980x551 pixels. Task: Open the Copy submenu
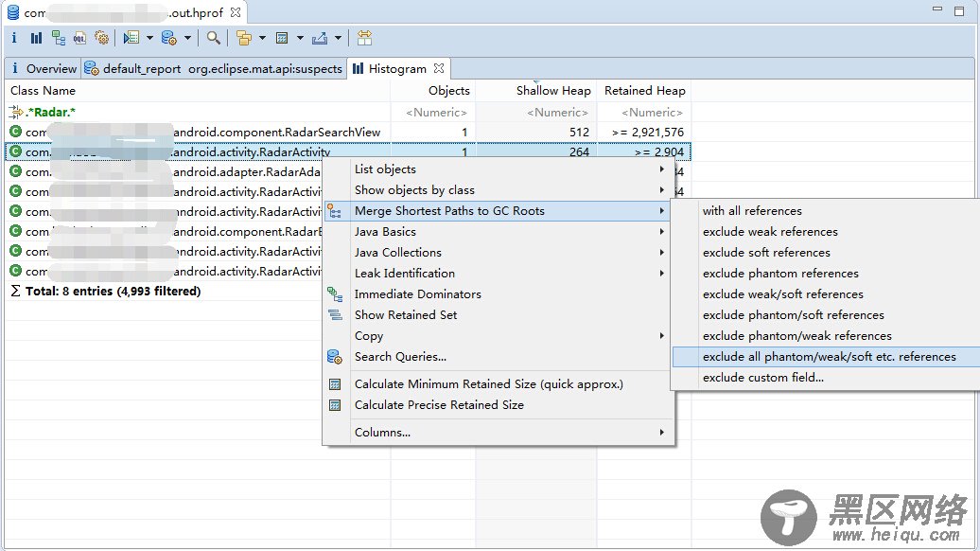[x=499, y=336]
